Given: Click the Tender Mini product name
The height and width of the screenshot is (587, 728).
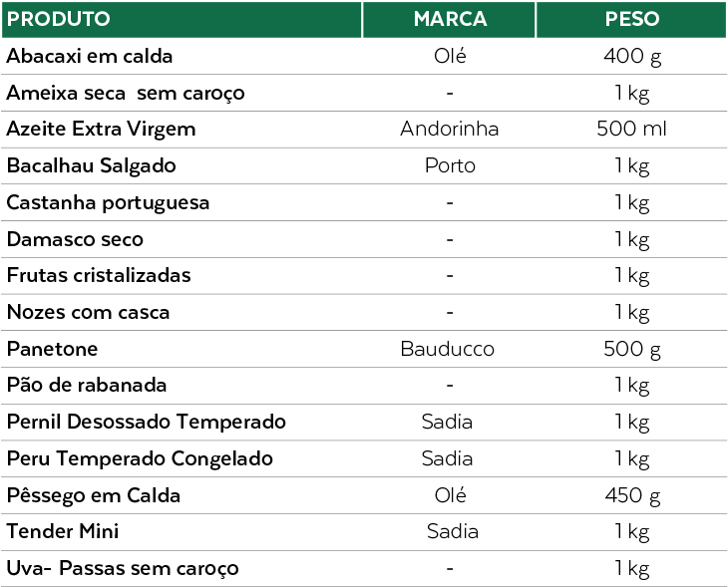Looking at the screenshot, I should (x=63, y=531).
